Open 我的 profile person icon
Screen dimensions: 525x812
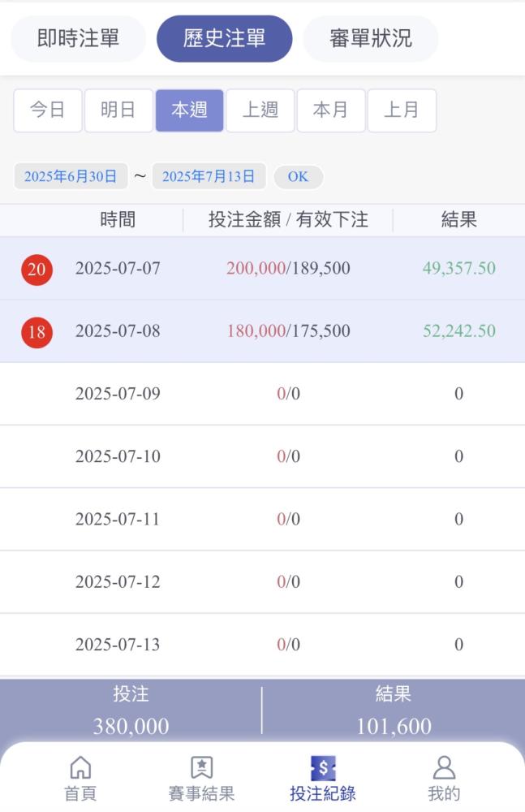pos(444,767)
